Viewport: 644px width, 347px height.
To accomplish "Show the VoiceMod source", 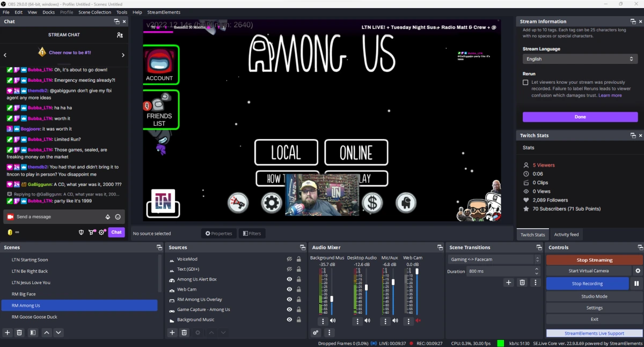I will click(289, 259).
